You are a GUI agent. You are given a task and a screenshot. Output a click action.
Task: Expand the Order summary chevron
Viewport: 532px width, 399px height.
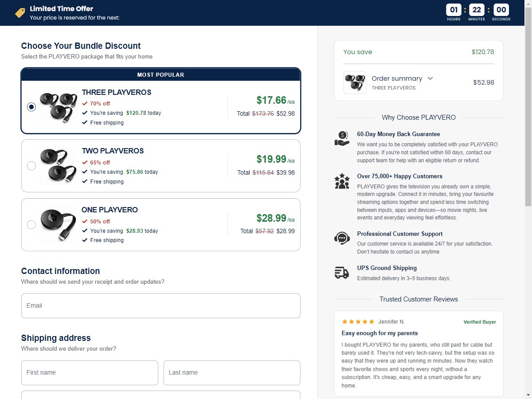[x=430, y=78]
